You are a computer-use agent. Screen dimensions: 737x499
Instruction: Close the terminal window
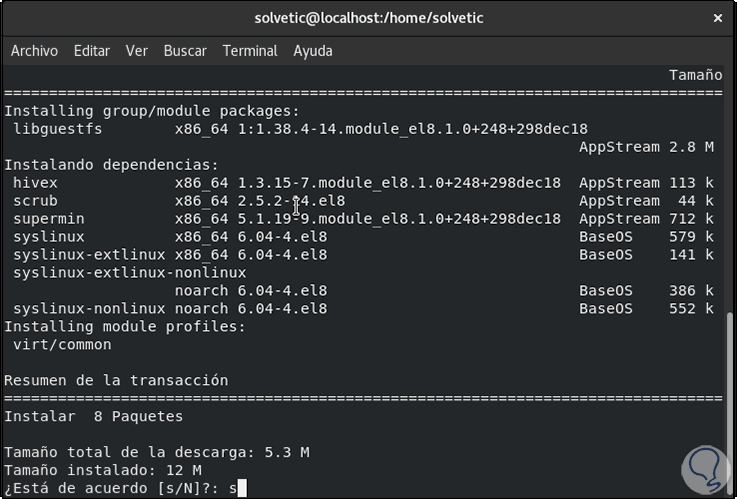[x=716, y=19]
